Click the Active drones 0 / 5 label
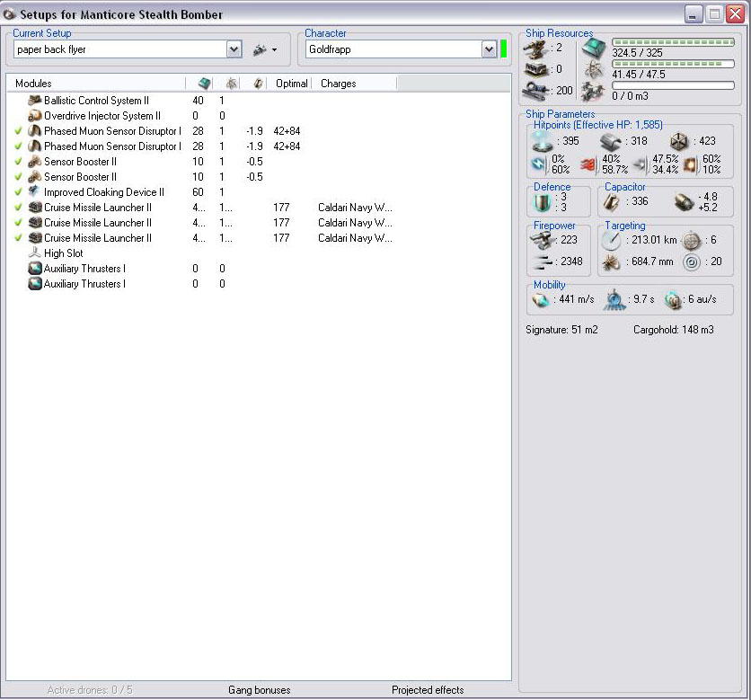This screenshot has width=751, height=700. point(90,690)
